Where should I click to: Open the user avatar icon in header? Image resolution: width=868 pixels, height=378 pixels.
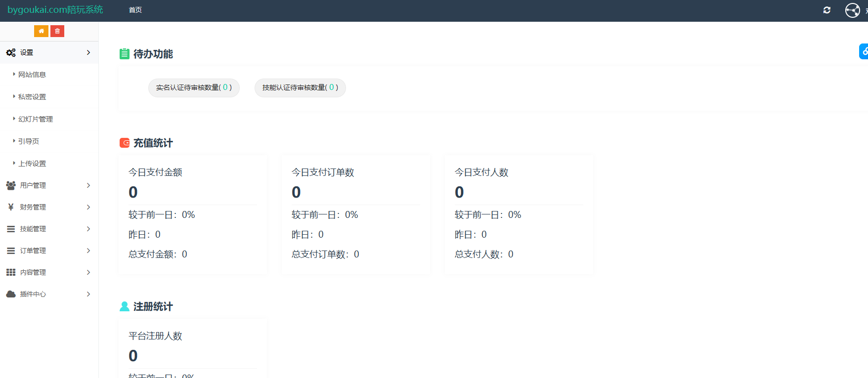pos(852,10)
